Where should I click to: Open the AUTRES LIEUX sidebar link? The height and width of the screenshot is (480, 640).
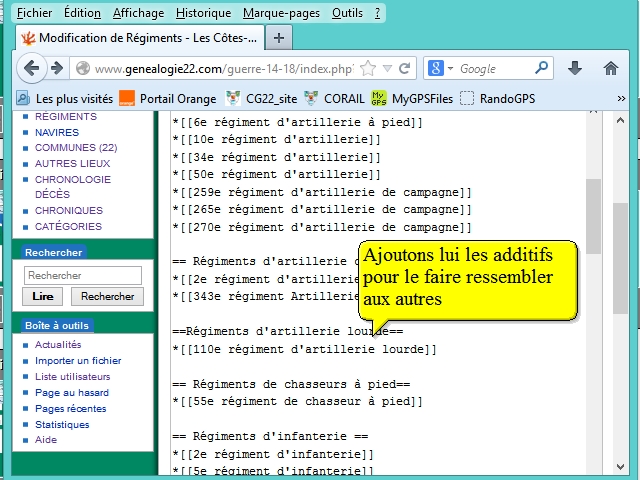72,164
